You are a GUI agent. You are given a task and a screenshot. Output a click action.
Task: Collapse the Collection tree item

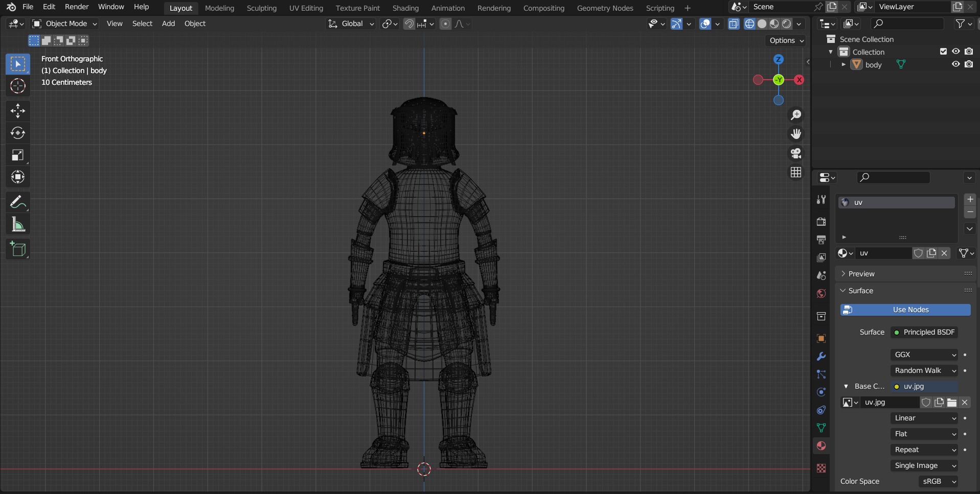pos(831,52)
